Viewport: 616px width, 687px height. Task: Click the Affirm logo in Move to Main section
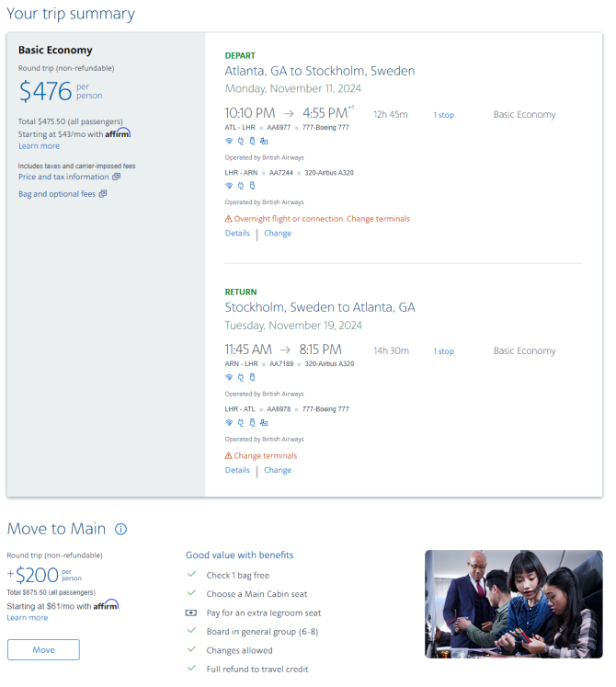click(107, 605)
